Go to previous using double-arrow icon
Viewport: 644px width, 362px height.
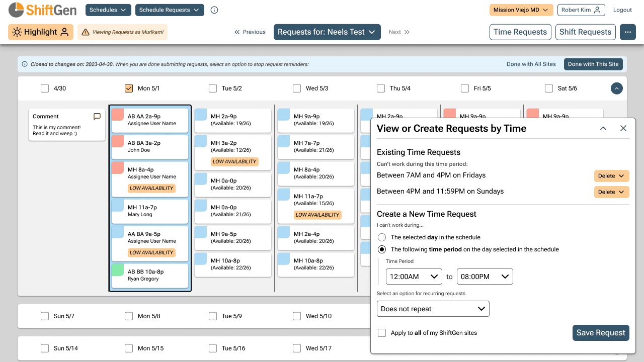click(x=237, y=32)
